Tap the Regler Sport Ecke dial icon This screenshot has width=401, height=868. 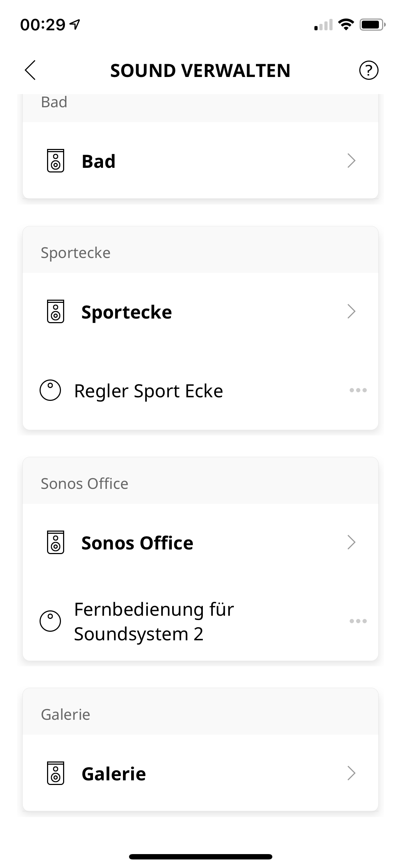50,390
